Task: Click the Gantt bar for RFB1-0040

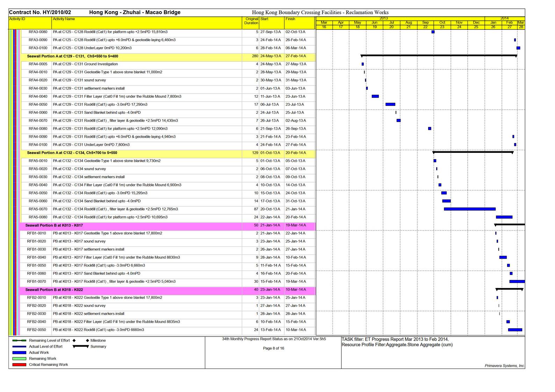Action: (x=503, y=257)
